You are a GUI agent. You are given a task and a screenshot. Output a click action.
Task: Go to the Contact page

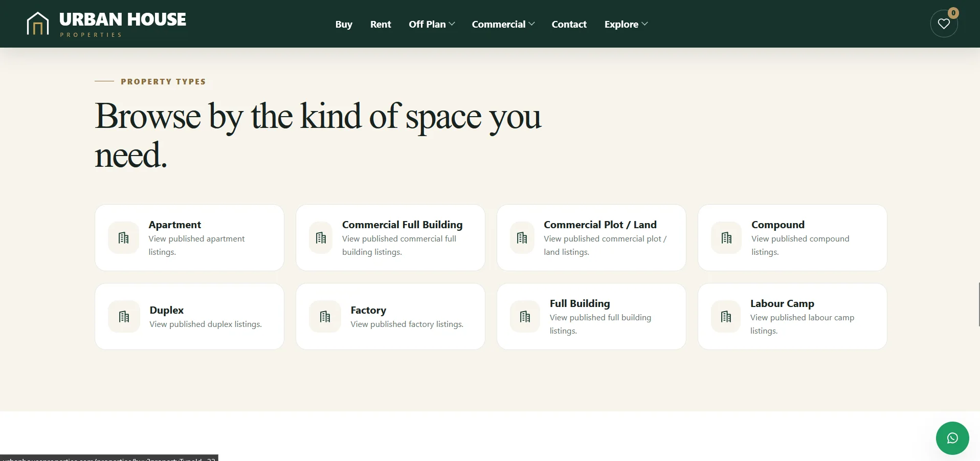[x=569, y=25]
